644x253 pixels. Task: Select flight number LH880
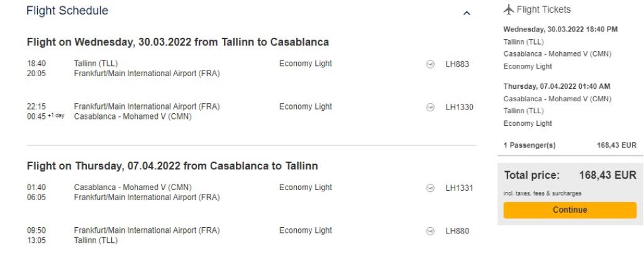click(x=457, y=231)
